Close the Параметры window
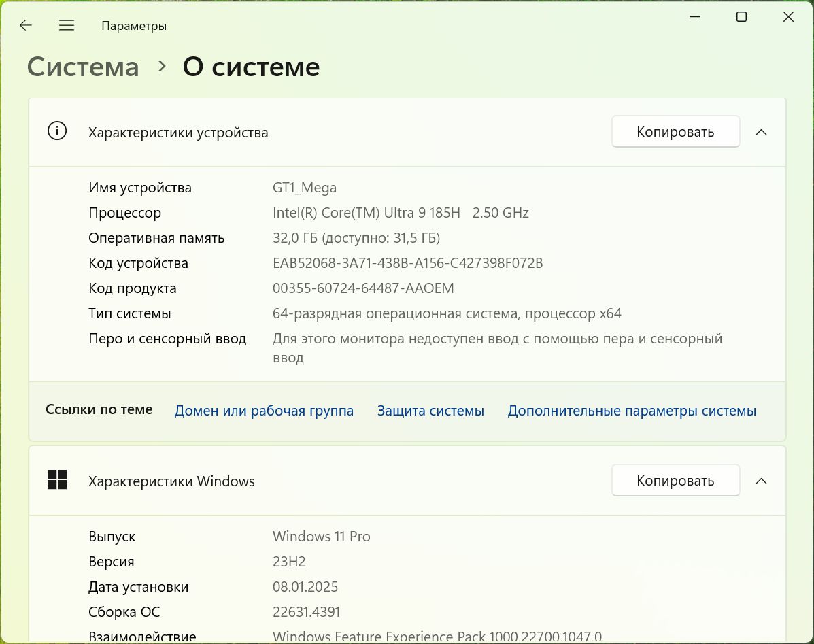Image resolution: width=814 pixels, height=644 pixels. (x=788, y=16)
